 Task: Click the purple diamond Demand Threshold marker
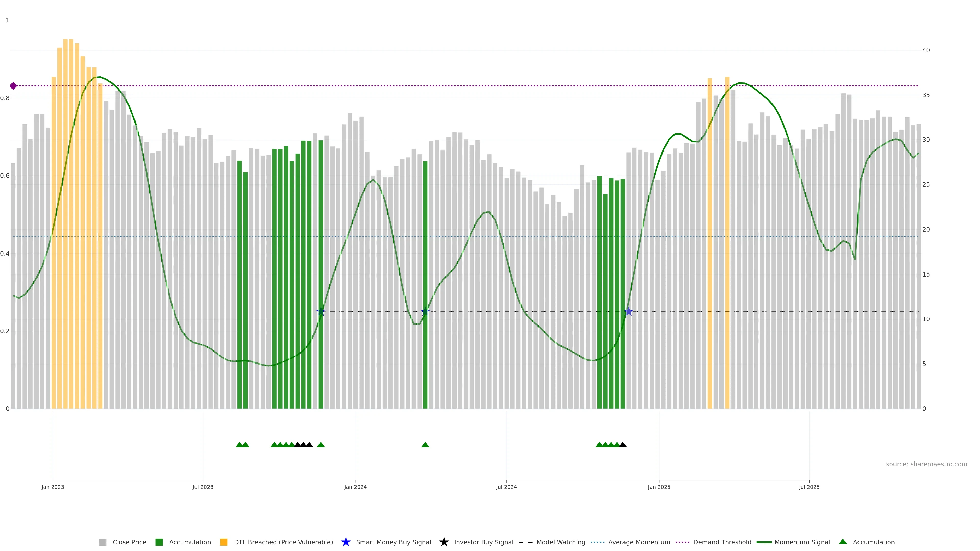[13, 86]
